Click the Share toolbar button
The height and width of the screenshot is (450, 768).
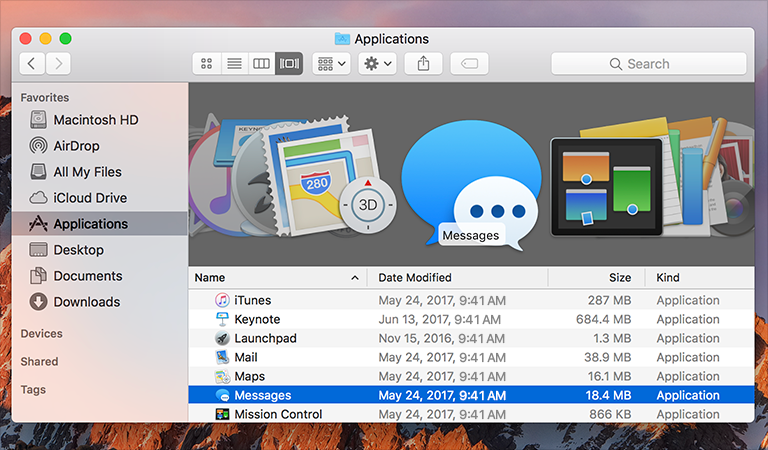pos(423,64)
